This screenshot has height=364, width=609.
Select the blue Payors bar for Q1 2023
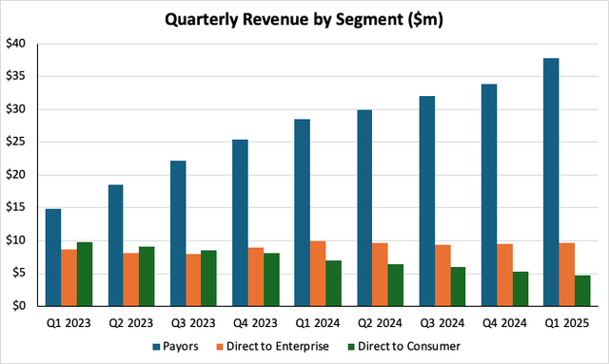pyautogui.click(x=53, y=258)
